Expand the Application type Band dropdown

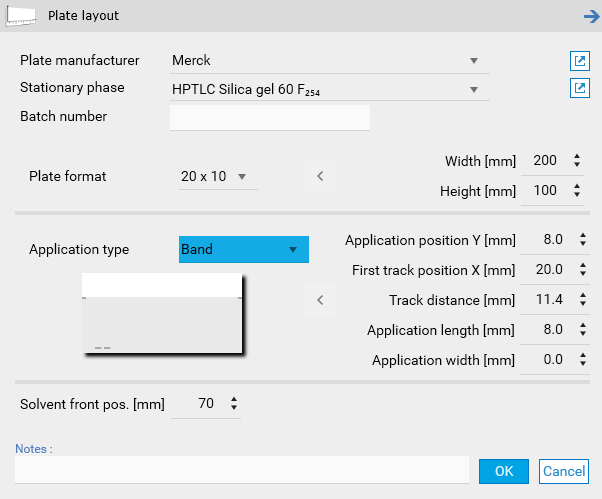click(292, 249)
